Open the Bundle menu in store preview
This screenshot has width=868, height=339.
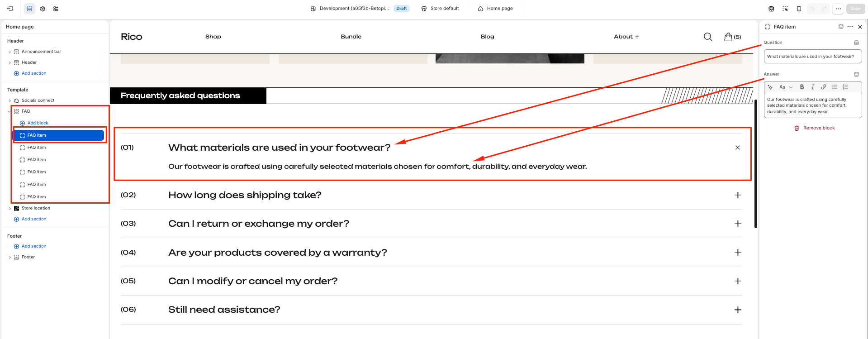351,37
